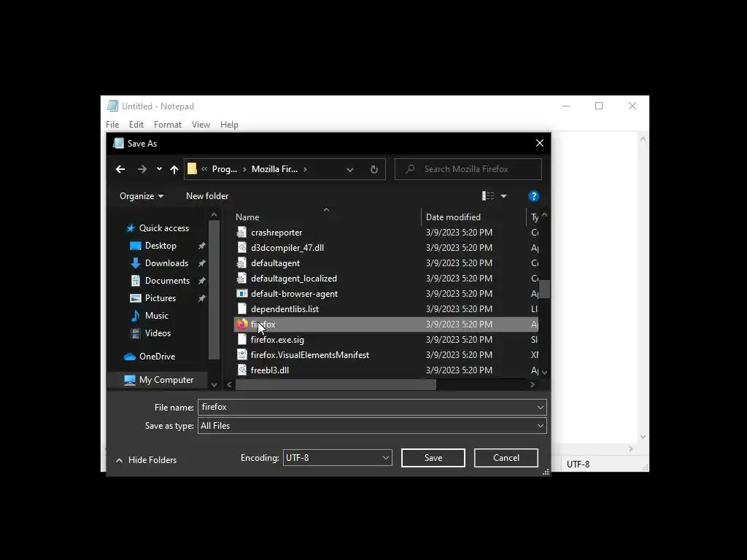Open Notepad File menu
747x560 pixels.
coord(112,125)
